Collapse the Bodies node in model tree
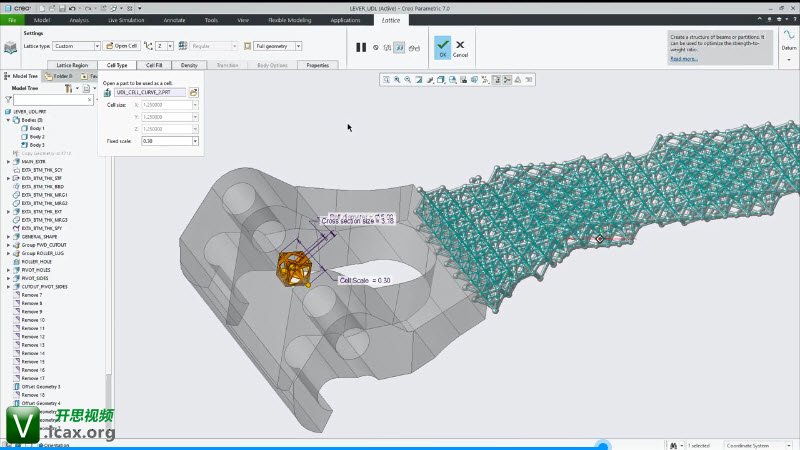Viewport: 800px width, 450px height. [x=7, y=120]
